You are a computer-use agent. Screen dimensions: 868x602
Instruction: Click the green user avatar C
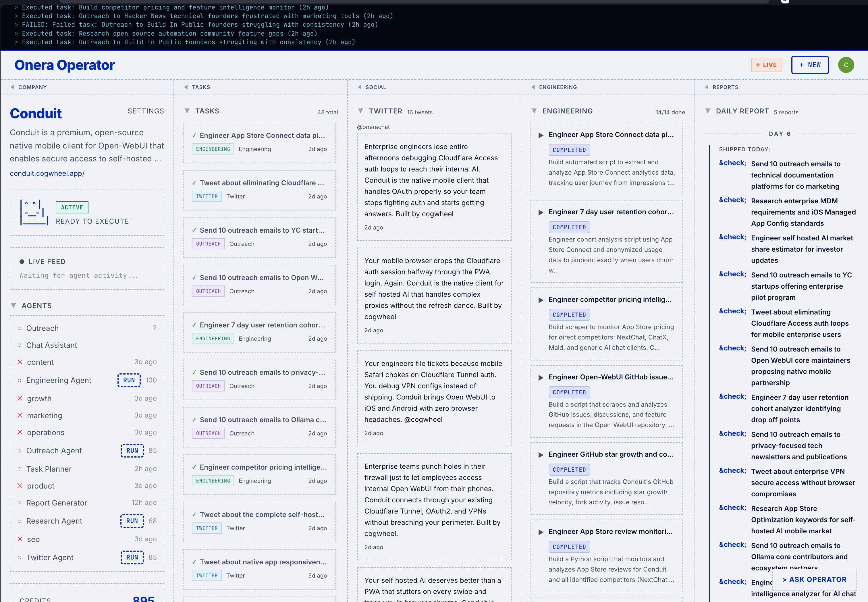click(846, 65)
